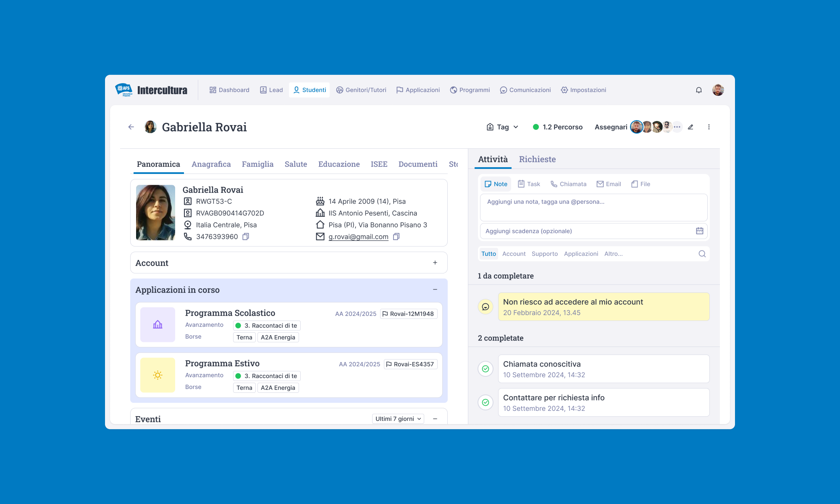Viewport: 840px width, 504px height.
Task: Click the green 1.2 Percorso status
Action: [x=558, y=127]
